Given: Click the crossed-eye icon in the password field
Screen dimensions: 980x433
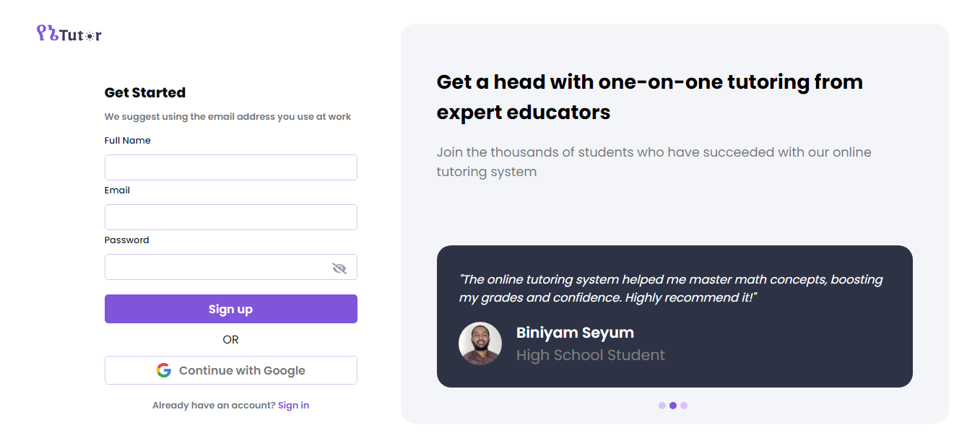Looking at the screenshot, I should coord(338,266).
